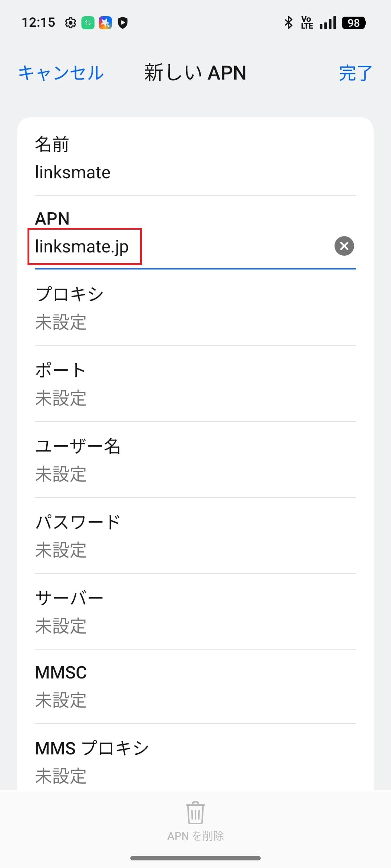Tap 完了 to save the APN
The height and width of the screenshot is (868, 391).
354,72
